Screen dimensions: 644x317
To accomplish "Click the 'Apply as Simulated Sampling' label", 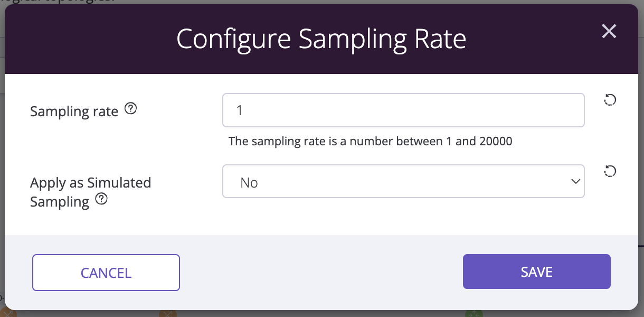I will coord(91,192).
